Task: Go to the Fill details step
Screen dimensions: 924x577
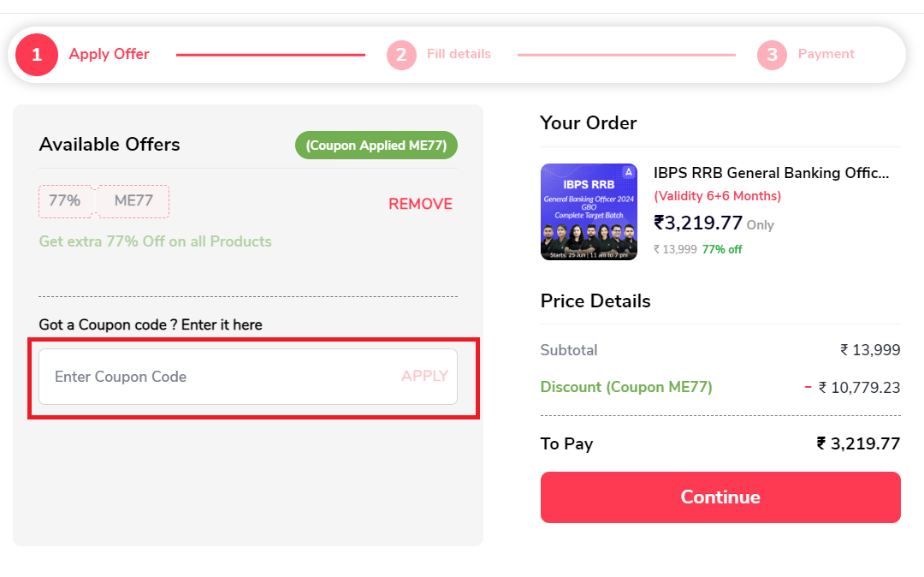Action: point(459,54)
